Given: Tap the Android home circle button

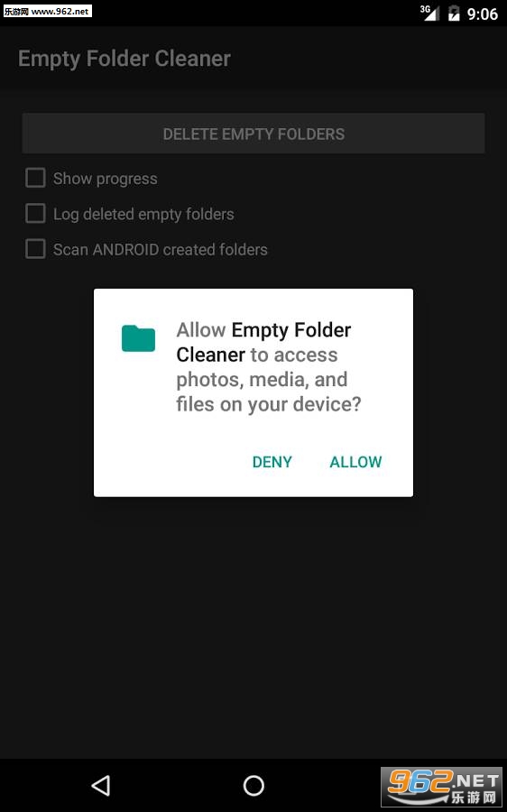Looking at the screenshot, I should coord(253,785).
